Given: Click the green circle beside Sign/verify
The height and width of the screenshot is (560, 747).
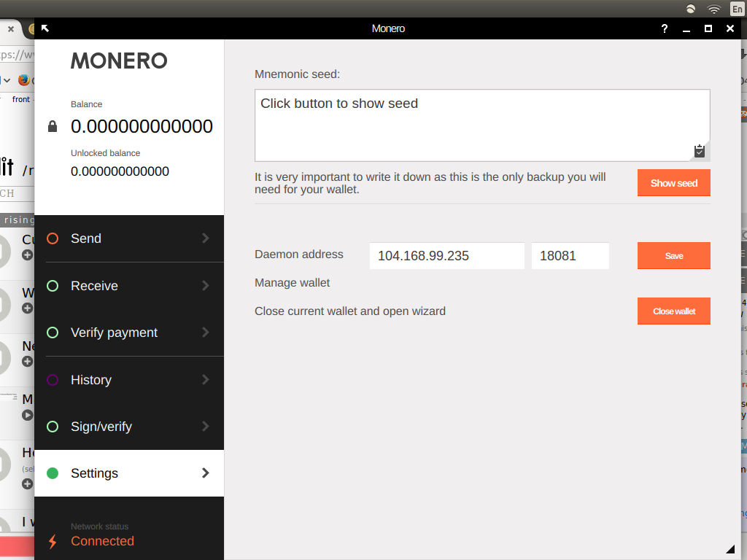Looking at the screenshot, I should (53, 427).
